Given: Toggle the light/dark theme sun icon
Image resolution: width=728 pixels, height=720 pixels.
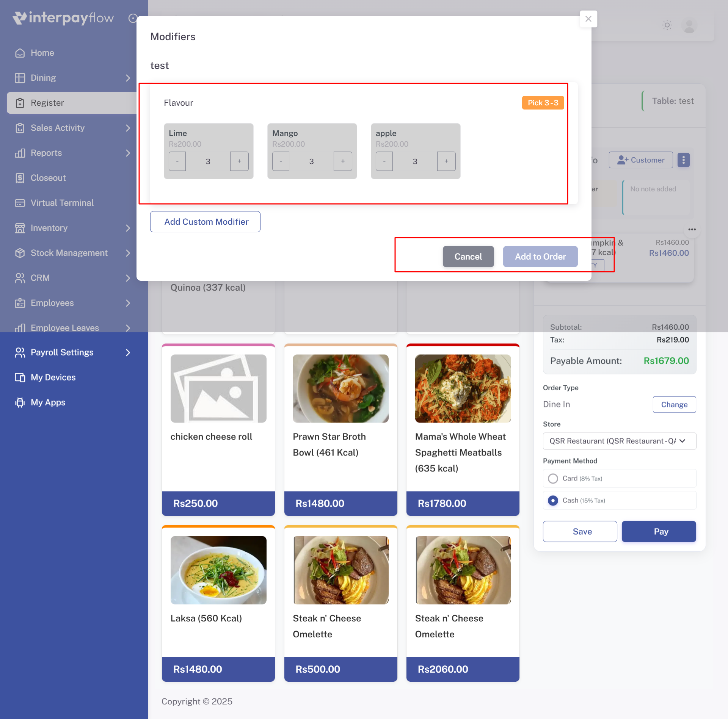Looking at the screenshot, I should click(667, 25).
